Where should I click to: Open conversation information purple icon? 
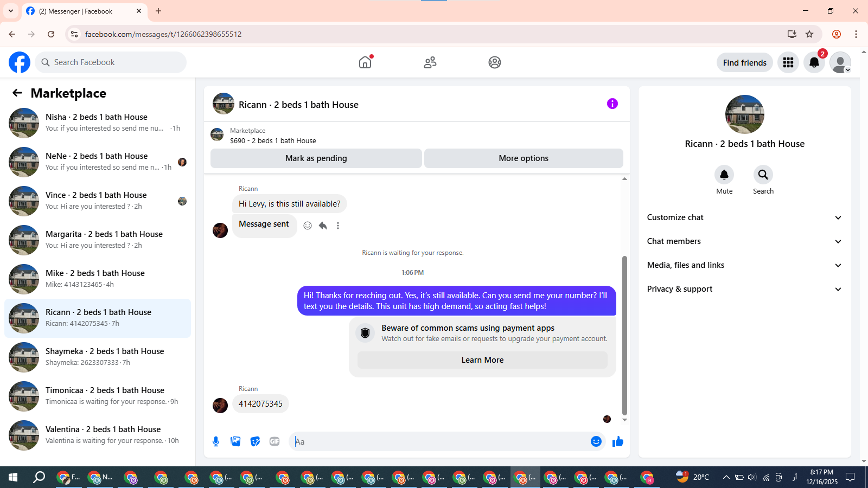click(x=612, y=104)
